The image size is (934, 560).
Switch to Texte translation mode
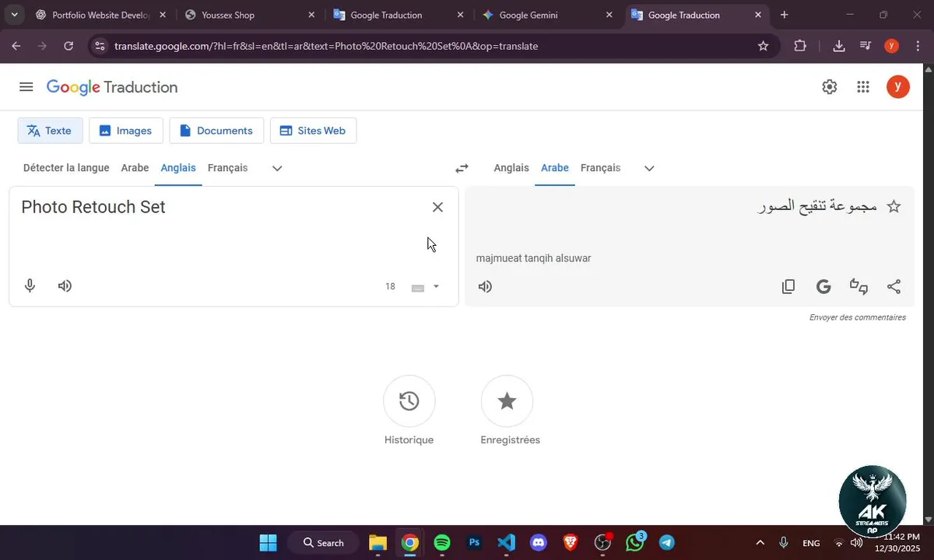(x=50, y=131)
